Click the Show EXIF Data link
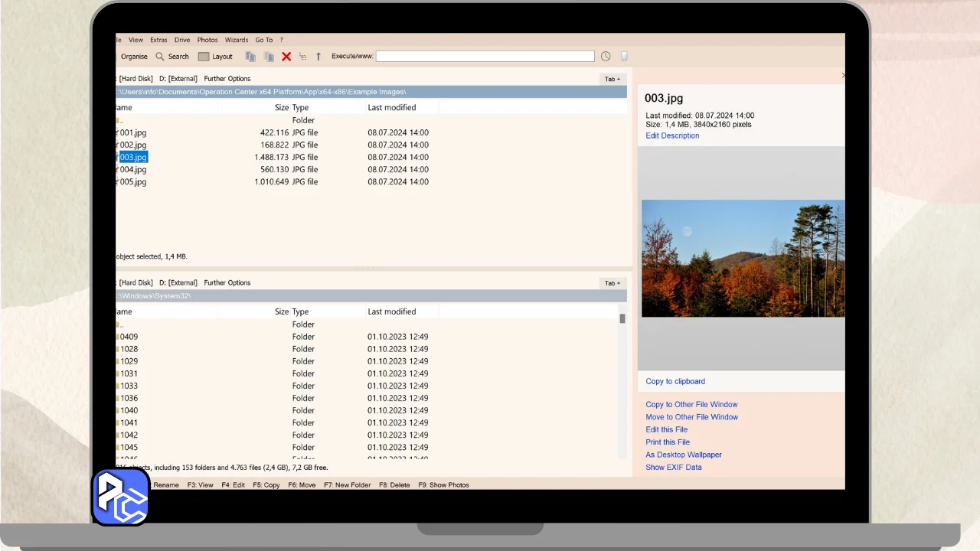The width and height of the screenshot is (980, 551). click(673, 468)
